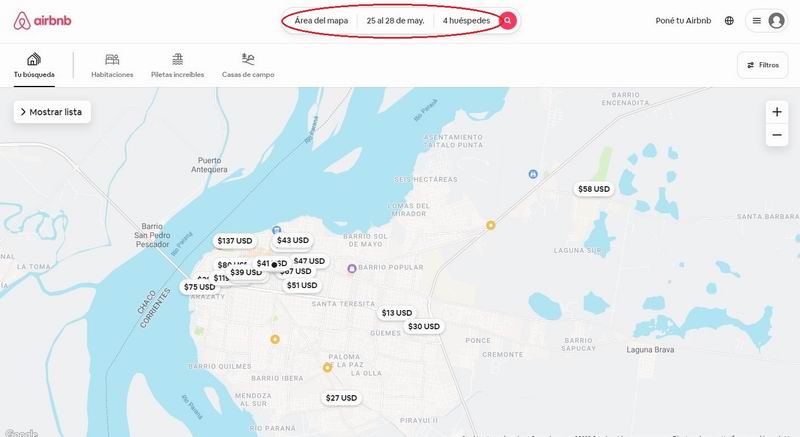
Task: Zoom in on the map
Action: [x=777, y=112]
